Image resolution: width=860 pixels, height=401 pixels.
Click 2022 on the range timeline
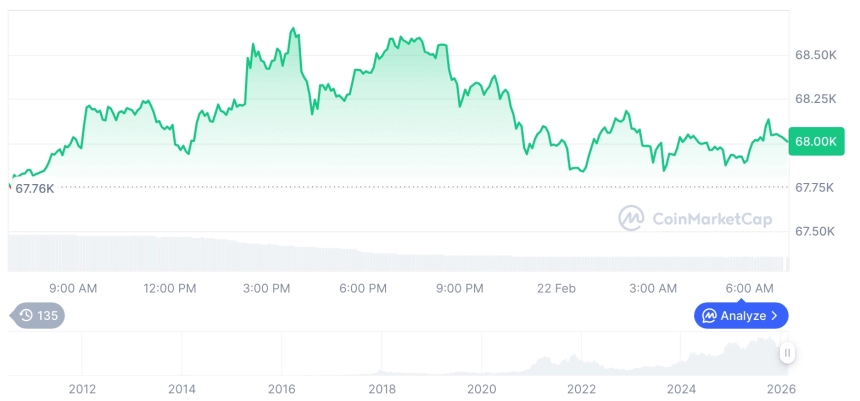tap(582, 389)
